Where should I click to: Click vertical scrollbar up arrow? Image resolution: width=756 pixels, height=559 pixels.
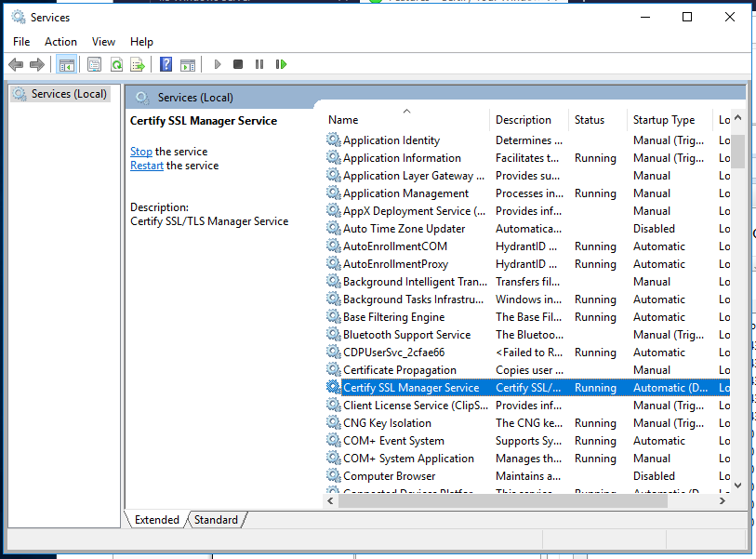737,118
